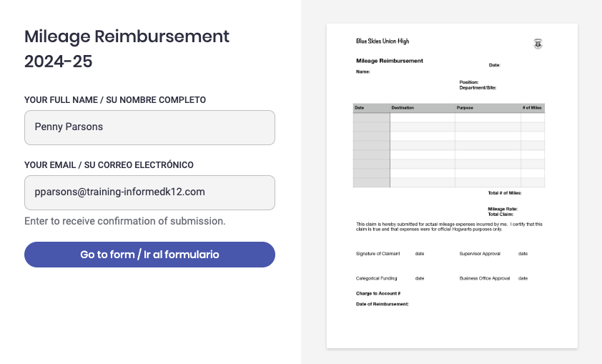Viewport: 602px width, 364px height.
Task: Click Total # of Miles label in the preview
Action: coord(505,193)
